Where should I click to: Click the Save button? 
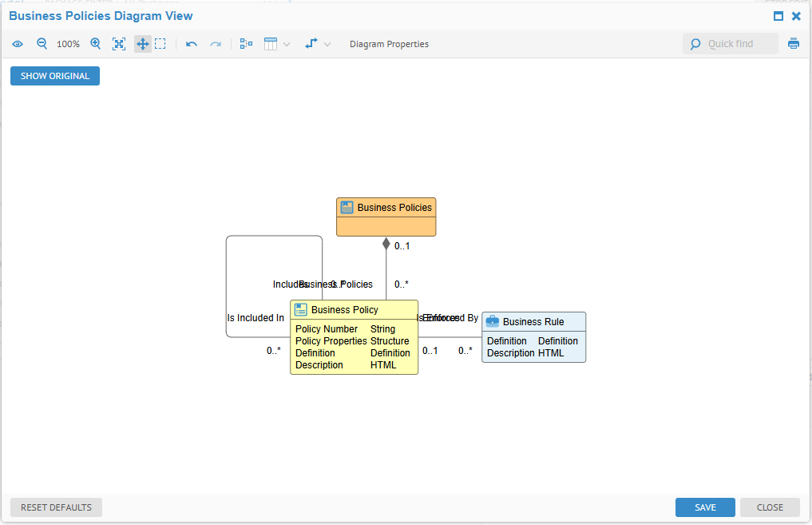[705, 507]
